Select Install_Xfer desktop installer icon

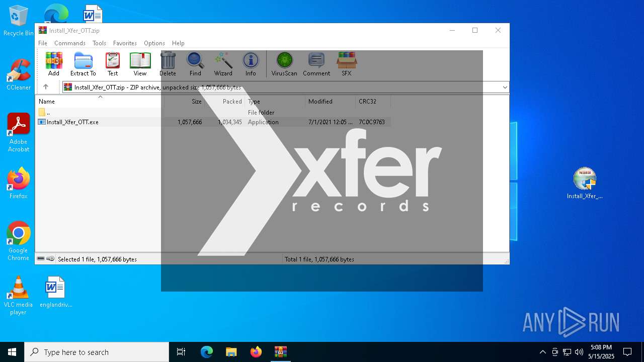585,184
